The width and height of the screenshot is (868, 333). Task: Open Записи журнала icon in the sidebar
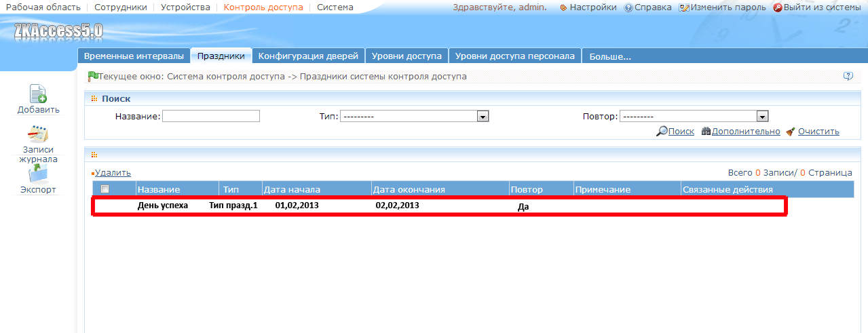click(x=38, y=134)
